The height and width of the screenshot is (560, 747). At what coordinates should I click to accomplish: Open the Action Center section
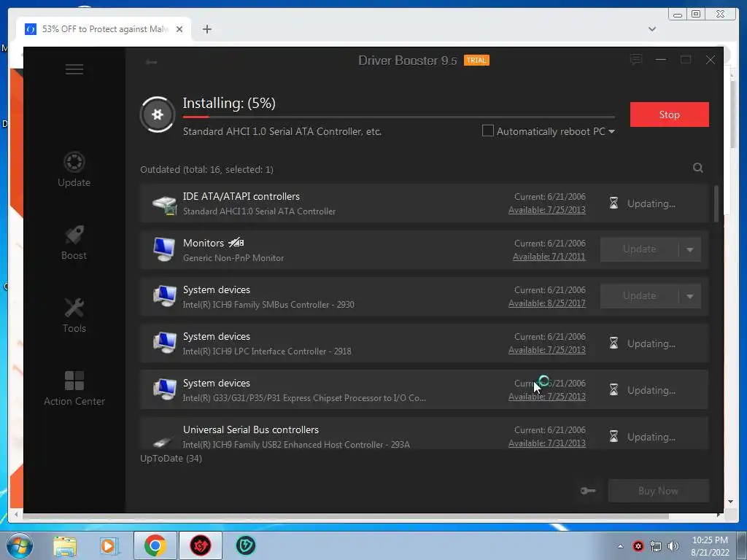(x=74, y=389)
